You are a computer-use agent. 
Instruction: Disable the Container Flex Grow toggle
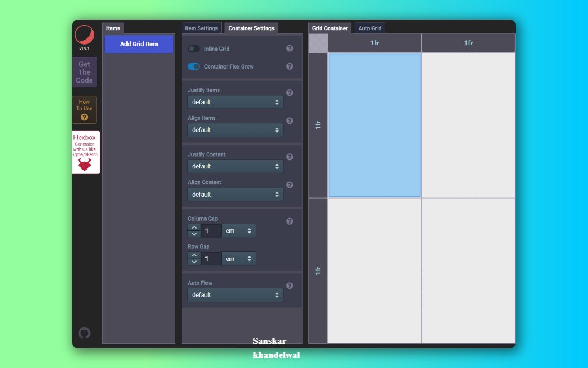pyautogui.click(x=194, y=66)
